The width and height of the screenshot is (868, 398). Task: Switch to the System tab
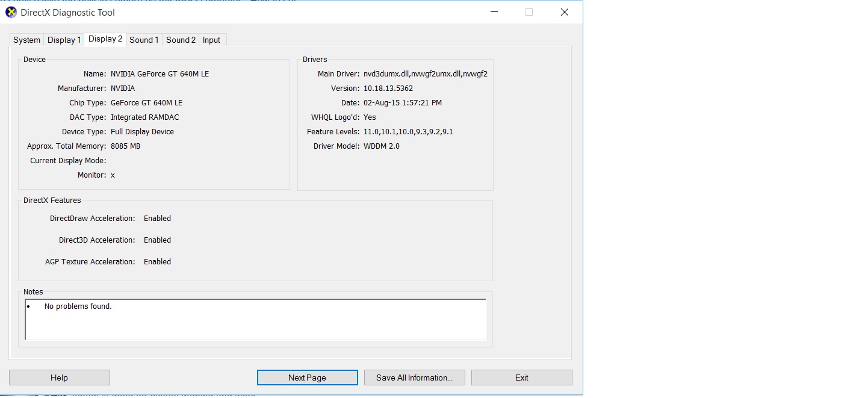pos(27,40)
